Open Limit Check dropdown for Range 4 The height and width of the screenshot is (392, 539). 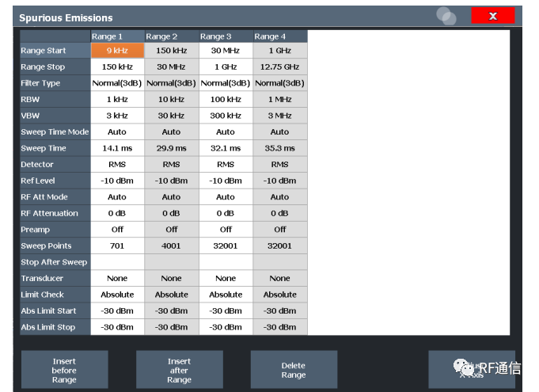click(x=280, y=295)
